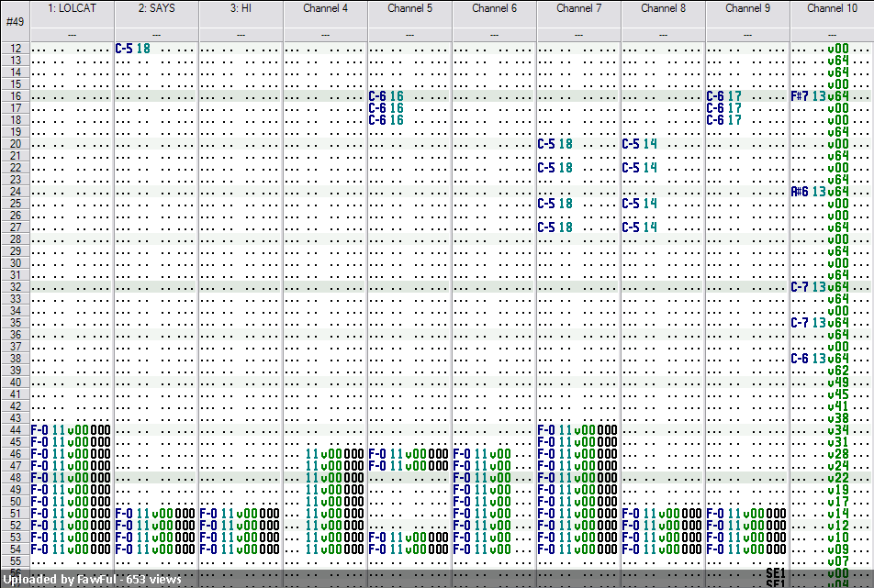The image size is (874, 588).
Task: Click the Channel 6 header
Action: coord(495,15)
